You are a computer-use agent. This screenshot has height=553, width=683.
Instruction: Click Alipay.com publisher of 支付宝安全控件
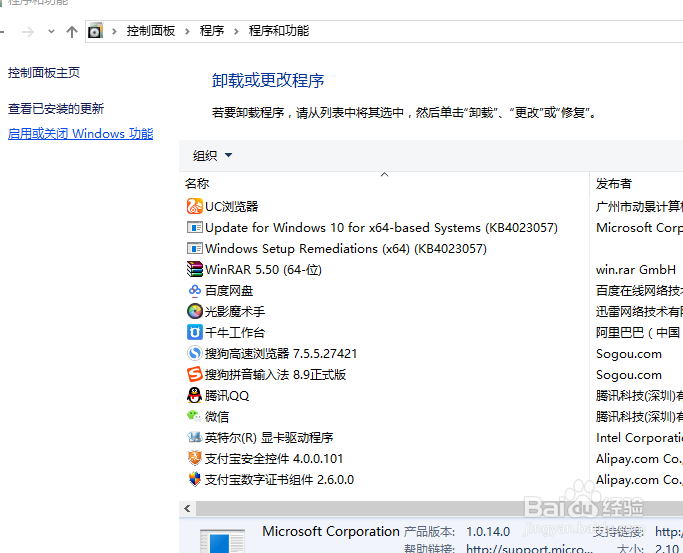point(639,458)
